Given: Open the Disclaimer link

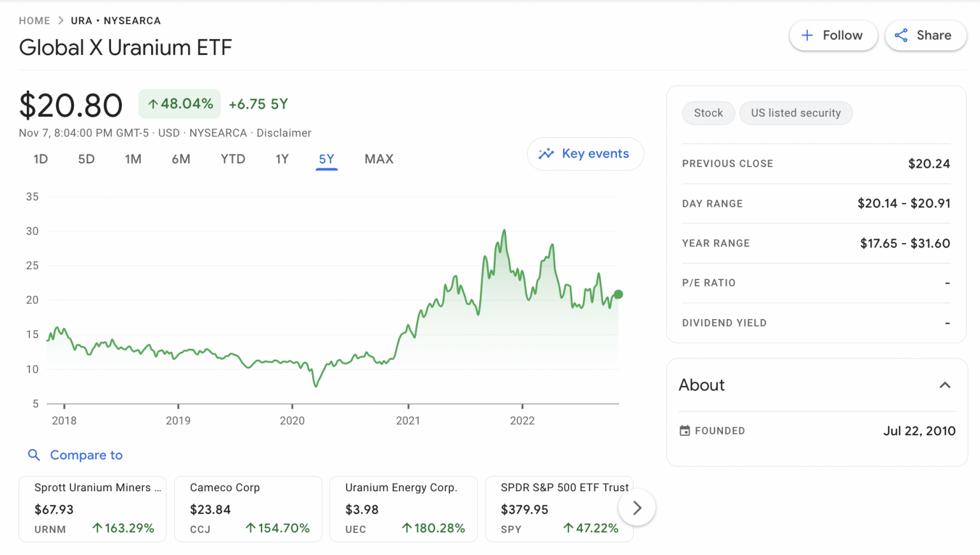Looking at the screenshot, I should pyautogui.click(x=283, y=133).
